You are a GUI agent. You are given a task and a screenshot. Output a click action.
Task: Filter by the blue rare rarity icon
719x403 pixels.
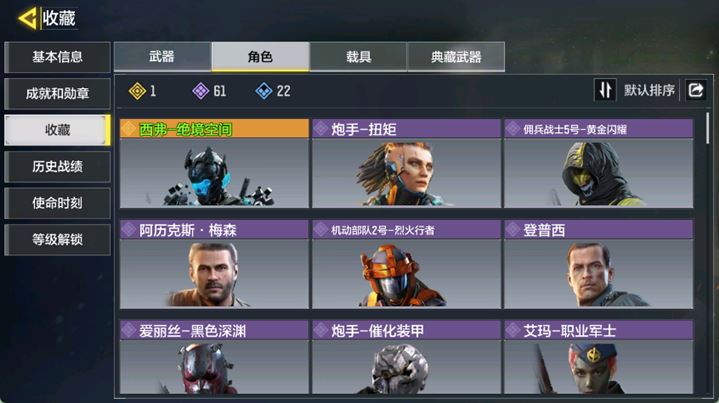point(264,91)
